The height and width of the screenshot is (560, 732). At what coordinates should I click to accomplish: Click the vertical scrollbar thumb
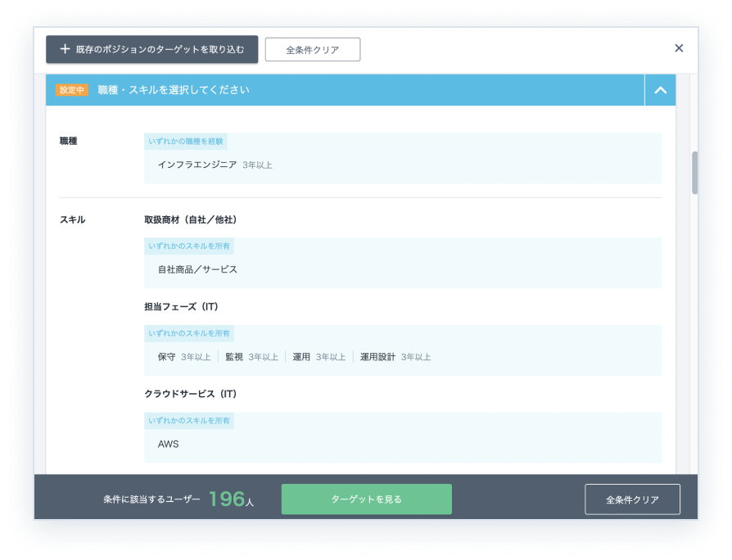(695, 172)
